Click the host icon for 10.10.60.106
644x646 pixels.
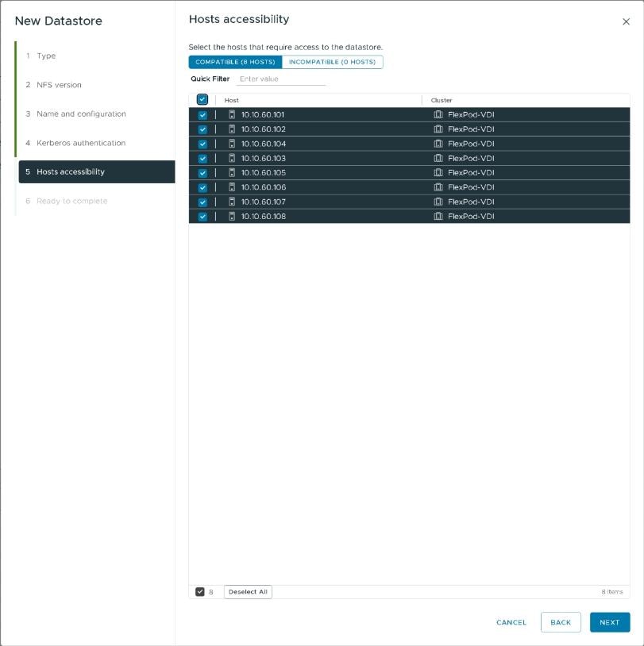coord(232,187)
